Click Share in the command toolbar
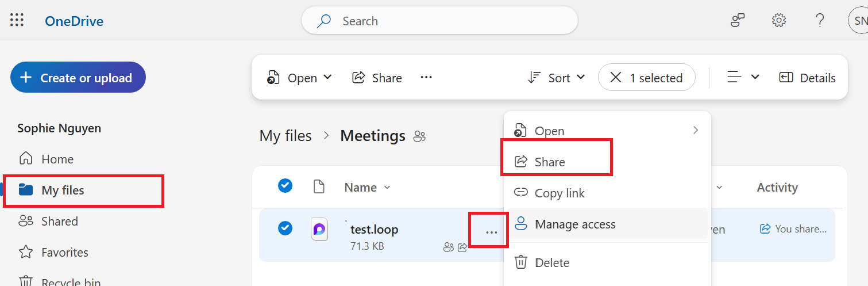Screen dimensions: 868x286 click(x=377, y=78)
